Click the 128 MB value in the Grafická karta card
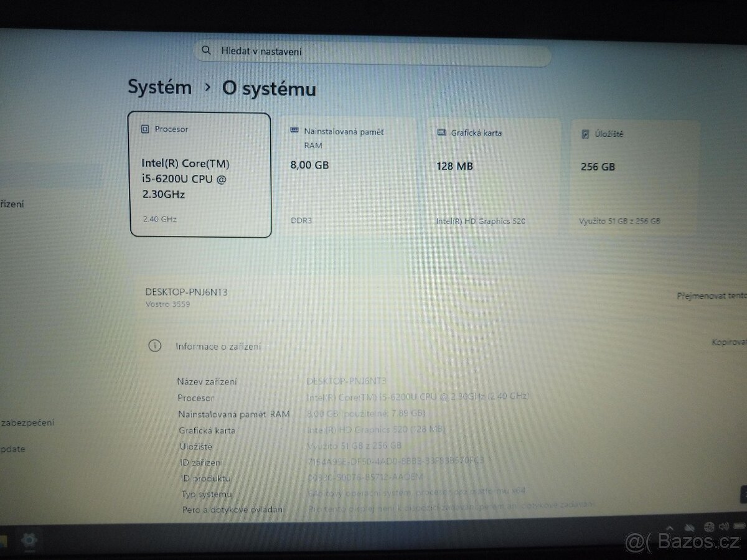 click(455, 166)
